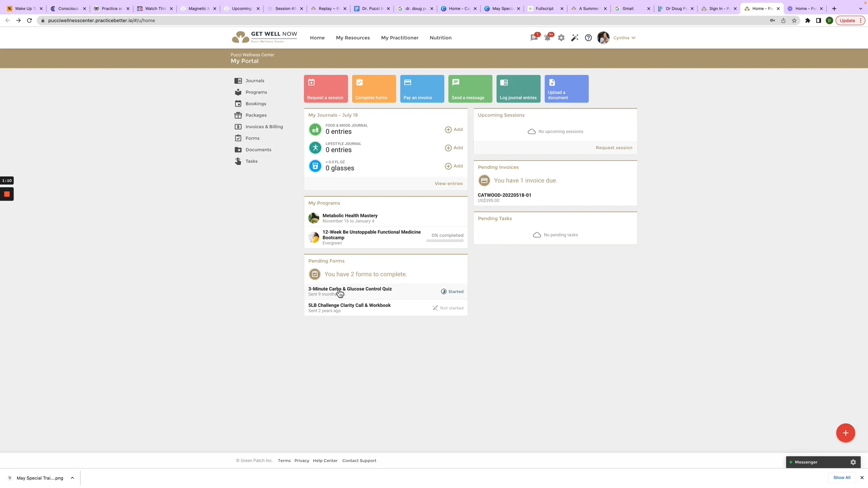Click the View entries link
Image resolution: width=868 pixels, height=488 pixels.
(x=448, y=183)
